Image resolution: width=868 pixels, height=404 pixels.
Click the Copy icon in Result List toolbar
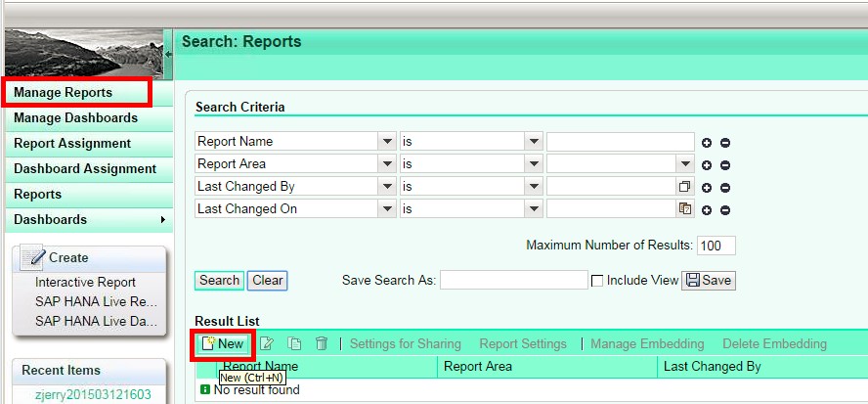click(294, 344)
